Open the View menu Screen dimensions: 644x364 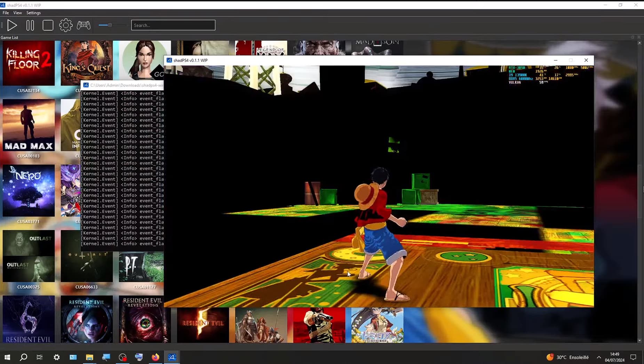pos(17,13)
